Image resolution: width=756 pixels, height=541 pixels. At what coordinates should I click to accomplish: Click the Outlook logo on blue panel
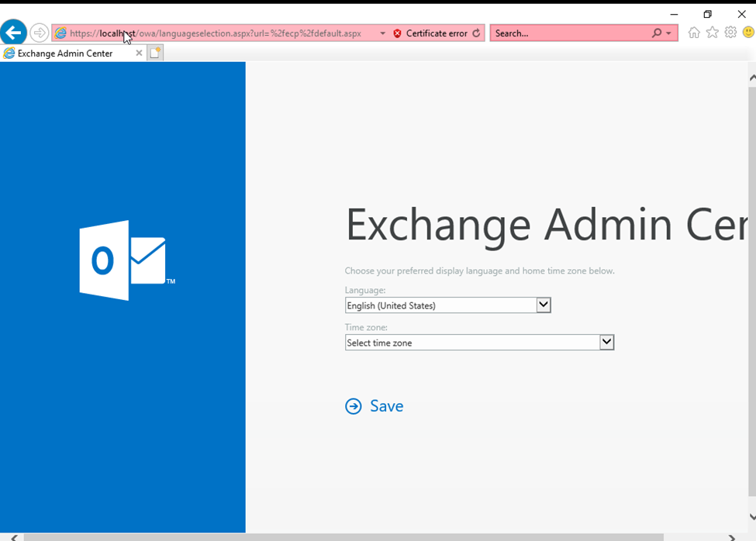tap(124, 260)
